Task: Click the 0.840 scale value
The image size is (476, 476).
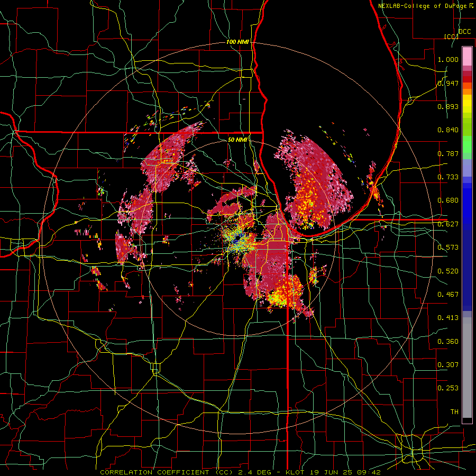Action: (448, 130)
